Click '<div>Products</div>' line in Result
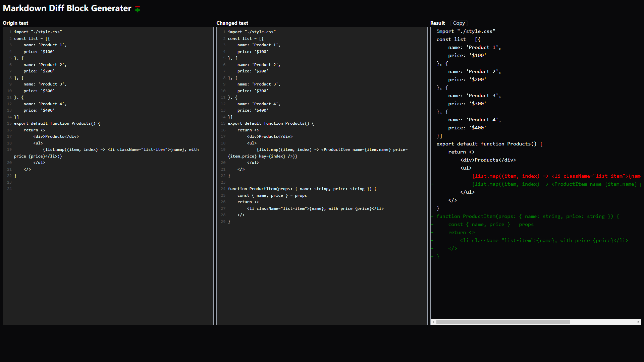 tap(488, 160)
